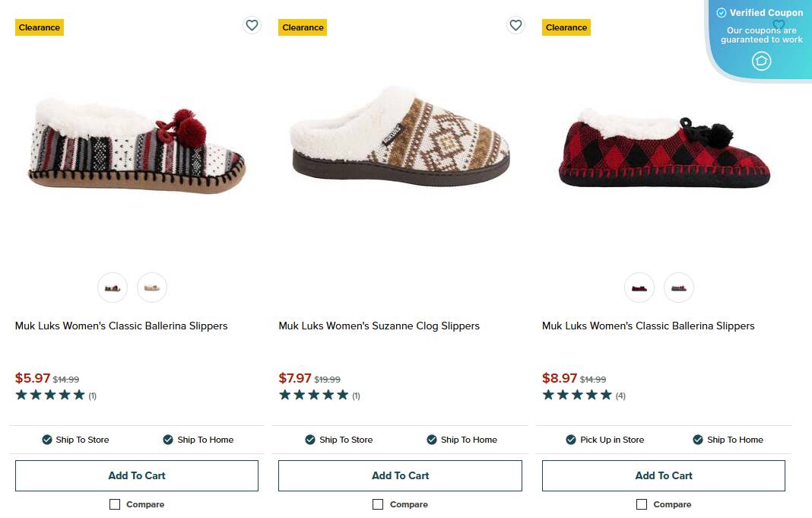812x518 pixels.
Task: Add the $5.97 Ballerina Slippers to cart
Action: 137,475
